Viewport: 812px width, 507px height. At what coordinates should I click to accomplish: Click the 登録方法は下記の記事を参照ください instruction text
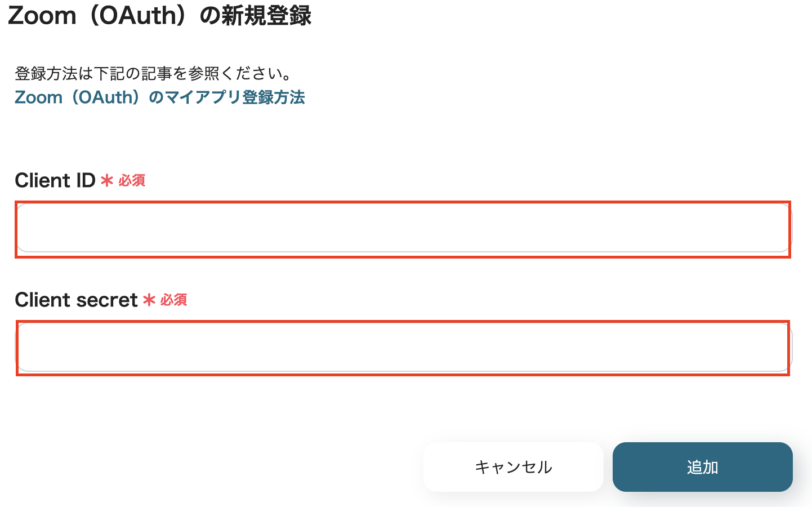point(153,73)
